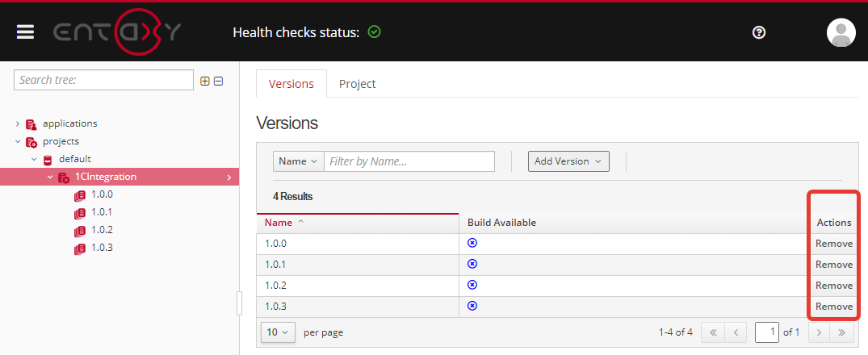
Task: Remove version 1.0.3
Action: click(833, 307)
